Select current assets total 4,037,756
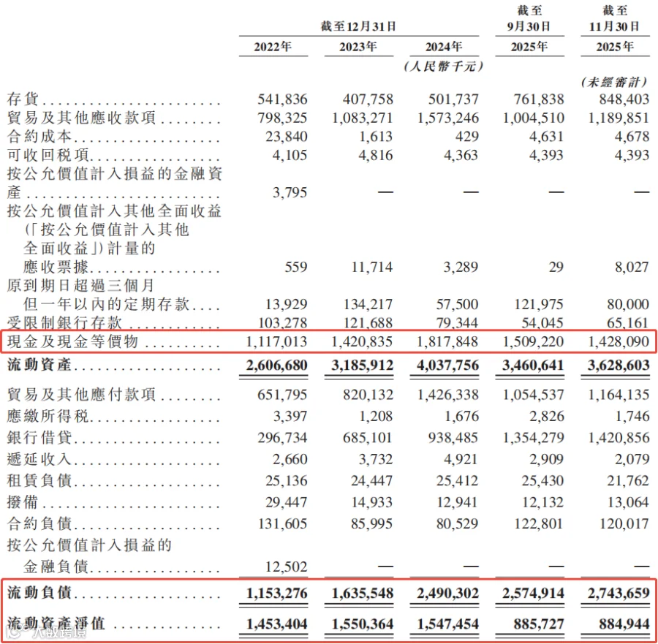 tap(447, 365)
